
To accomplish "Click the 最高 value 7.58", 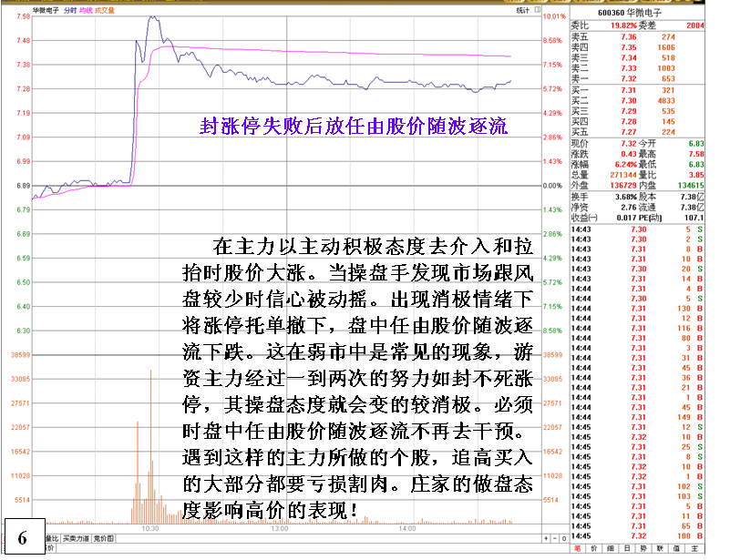I will pos(696,154).
